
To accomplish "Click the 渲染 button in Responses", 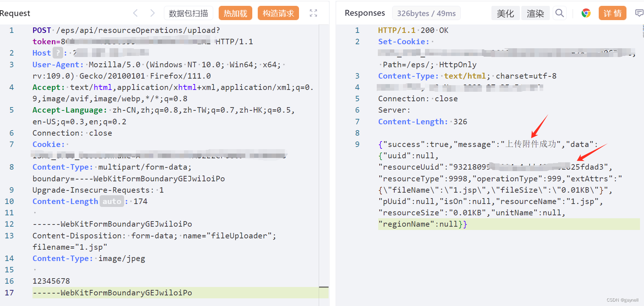I will (x=535, y=13).
